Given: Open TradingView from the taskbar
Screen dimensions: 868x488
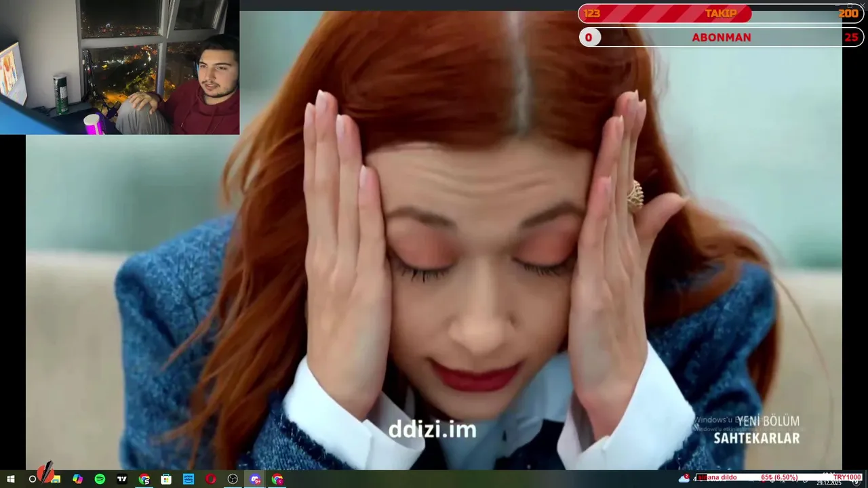Looking at the screenshot, I should (x=122, y=479).
